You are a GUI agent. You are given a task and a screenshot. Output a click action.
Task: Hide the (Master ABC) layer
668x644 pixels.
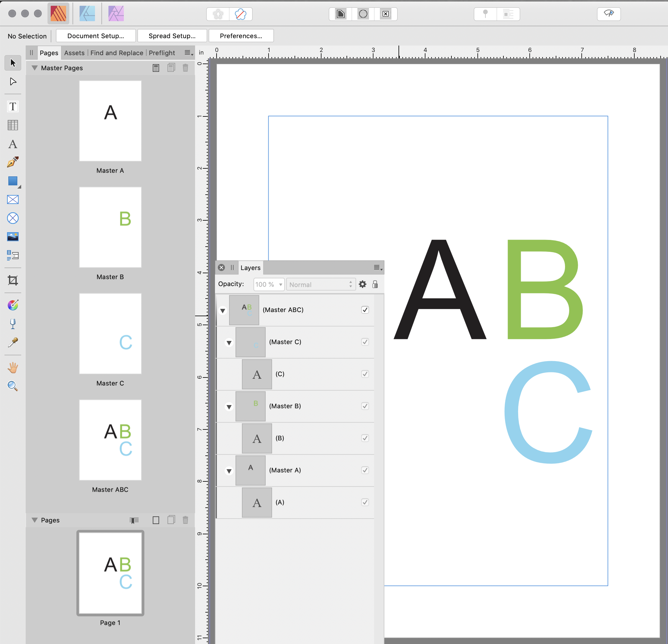tap(365, 310)
